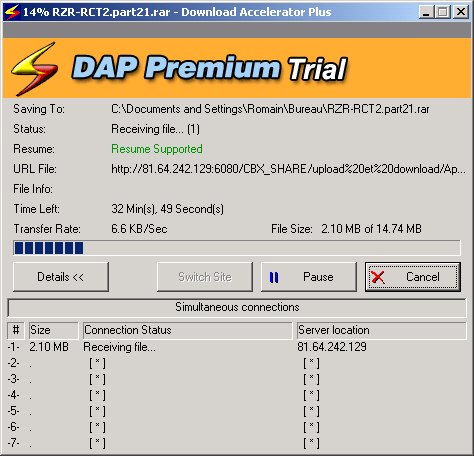Click the download progress bar

(237, 248)
